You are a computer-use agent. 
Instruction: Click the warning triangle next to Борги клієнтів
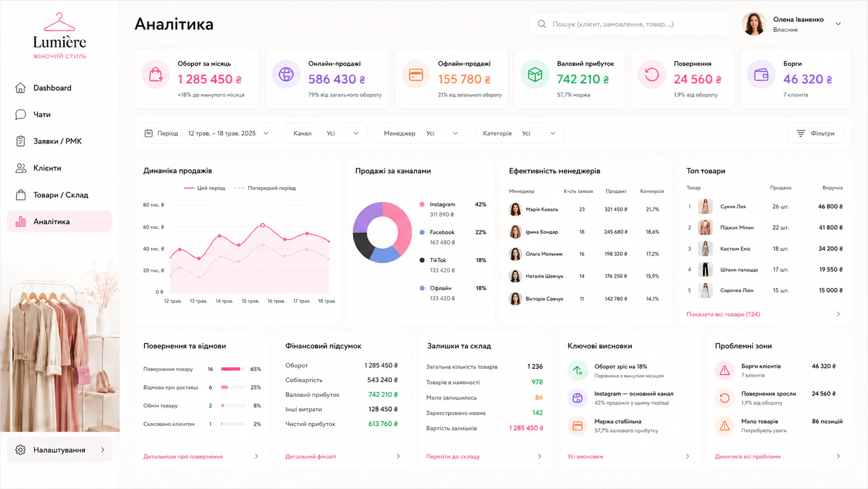click(725, 371)
